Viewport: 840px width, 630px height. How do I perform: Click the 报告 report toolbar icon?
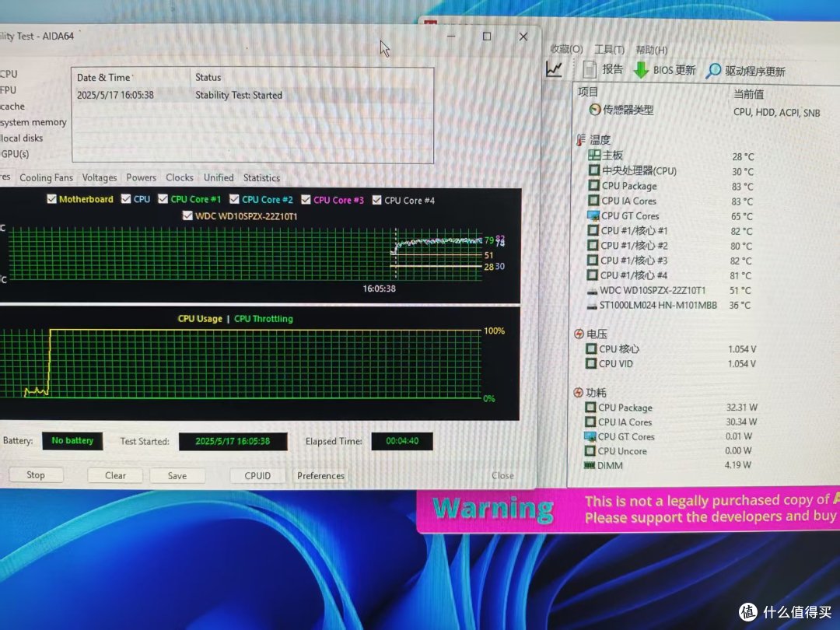(590, 69)
